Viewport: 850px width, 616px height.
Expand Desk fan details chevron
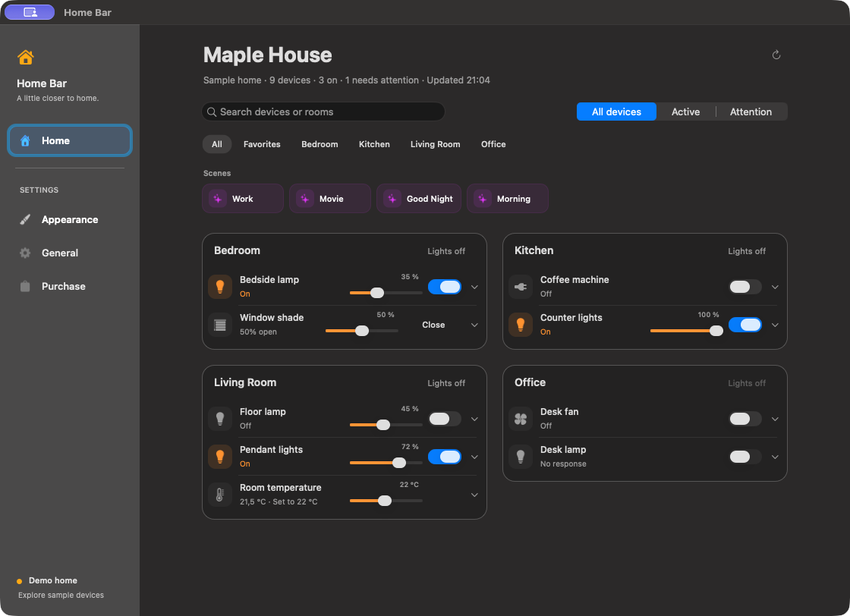pos(775,420)
